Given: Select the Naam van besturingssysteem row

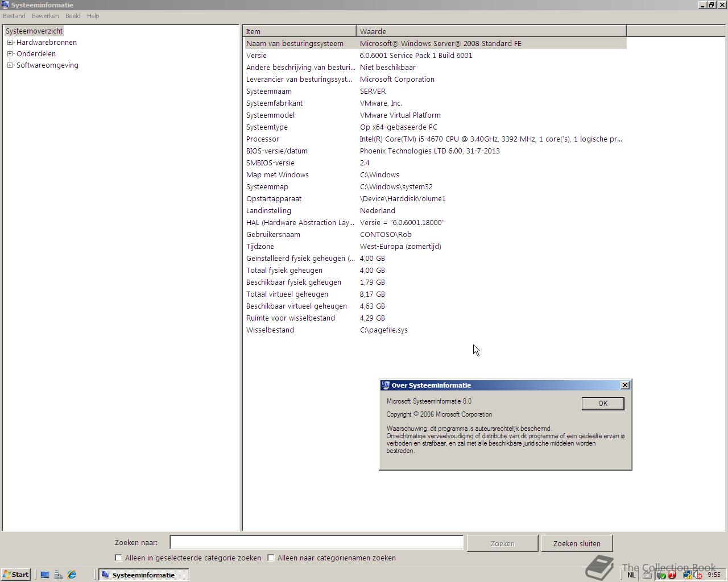Looking at the screenshot, I should [x=435, y=43].
